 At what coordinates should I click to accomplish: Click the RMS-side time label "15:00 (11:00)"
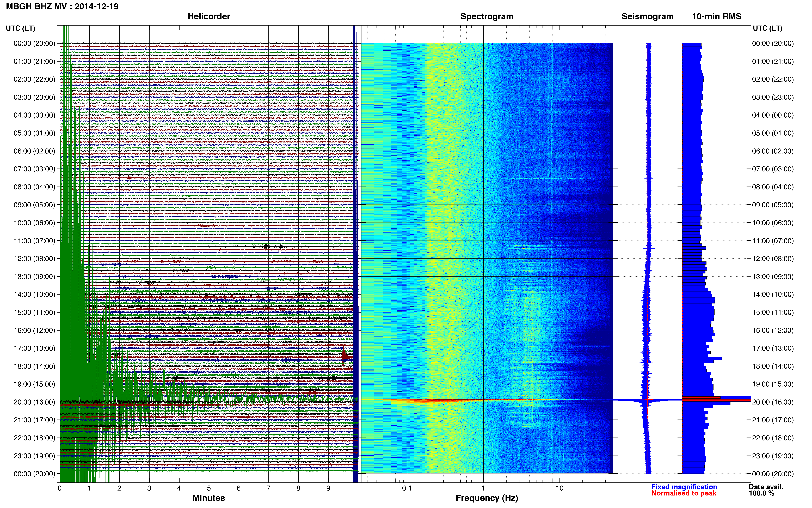pos(773,312)
